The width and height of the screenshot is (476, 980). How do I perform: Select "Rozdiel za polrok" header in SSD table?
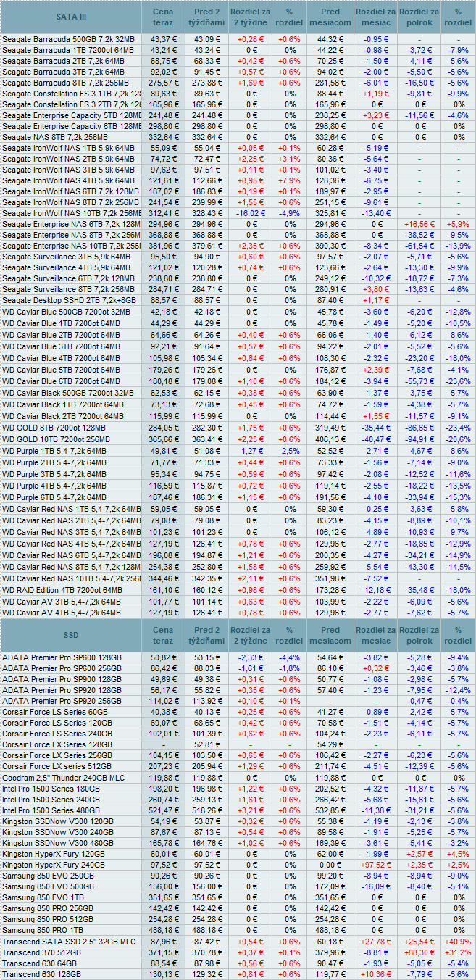pyautogui.click(x=419, y=635)
